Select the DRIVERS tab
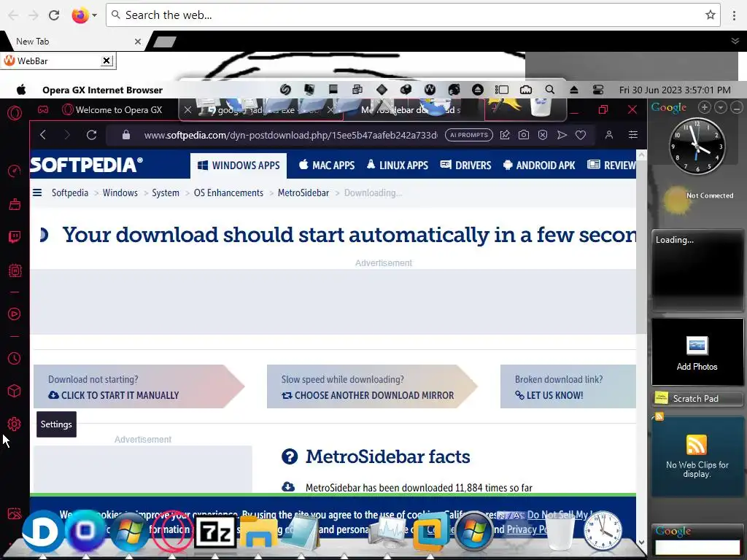Viewport: 747px width, 560px height. [466, 166]
